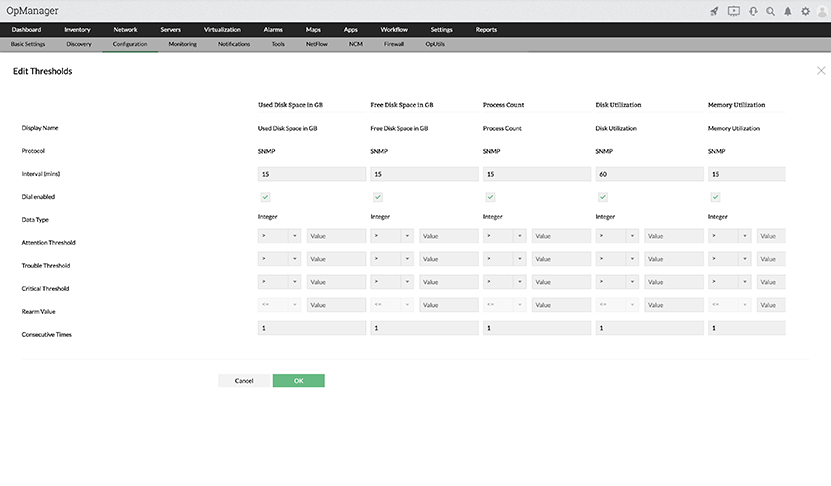Open Critical Threshold operator dropdown for Disk Utilization
Viewport: 831px width, 486px height.
click(617, 282)
